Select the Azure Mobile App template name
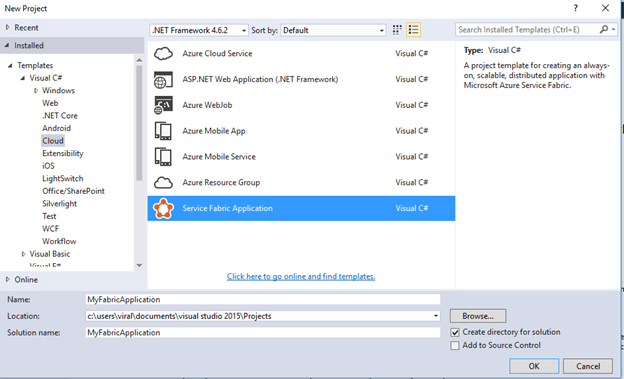This screenshot has height=379, width=624. click(x=214, y=131)
